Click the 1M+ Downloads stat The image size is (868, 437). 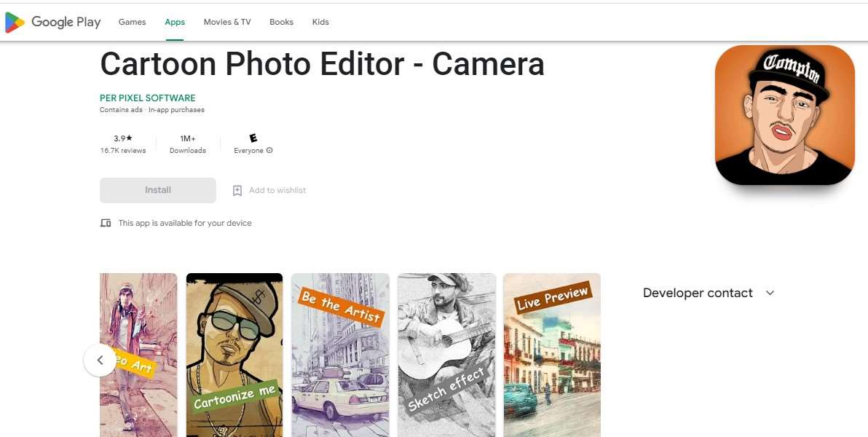188,144
